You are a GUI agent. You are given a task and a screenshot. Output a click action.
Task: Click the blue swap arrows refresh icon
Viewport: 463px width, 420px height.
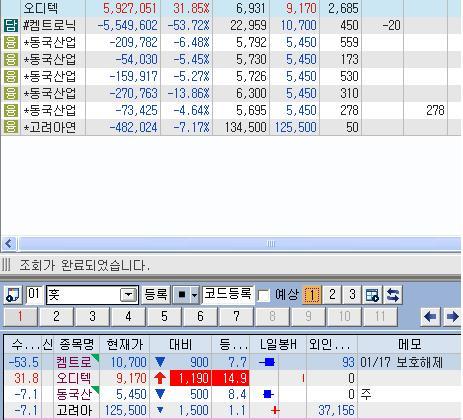click(x=393, y=295)
